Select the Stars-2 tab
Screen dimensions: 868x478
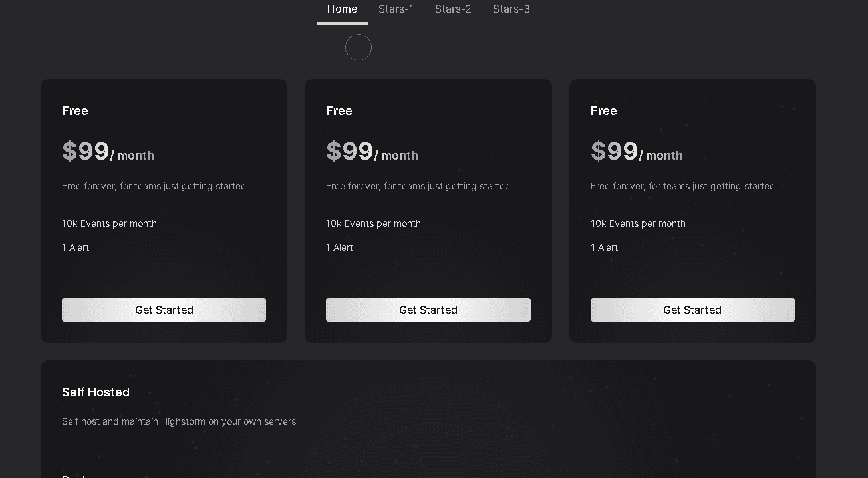[x=453, y=9]
